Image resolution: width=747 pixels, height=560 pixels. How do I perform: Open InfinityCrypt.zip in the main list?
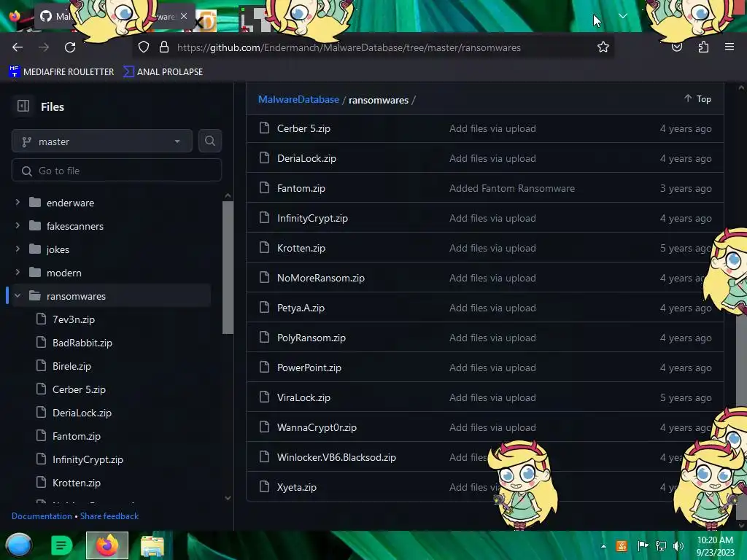coord(312,218)
